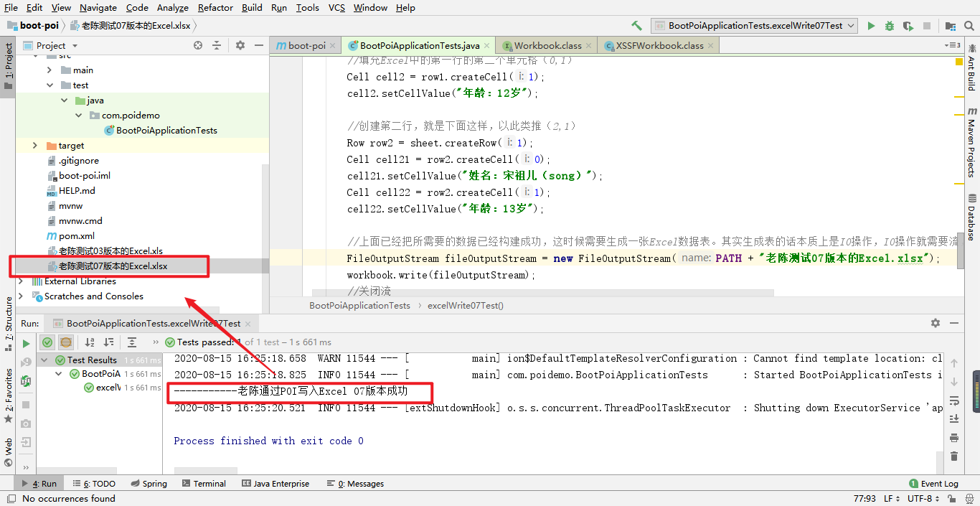Screen dimensions: 980x506
Task: Expand the target folder
Action: 35,146
